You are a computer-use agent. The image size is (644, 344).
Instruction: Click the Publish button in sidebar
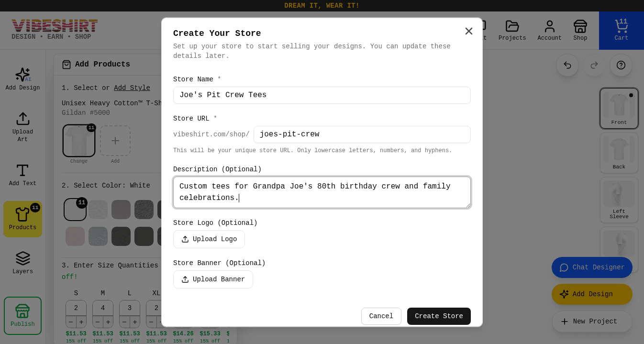pos(22,316)
